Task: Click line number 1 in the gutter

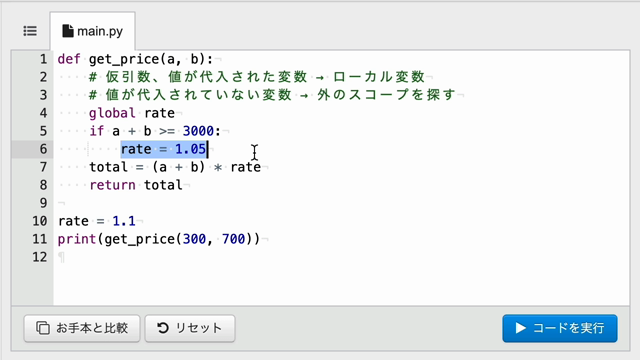Action: 43,59
